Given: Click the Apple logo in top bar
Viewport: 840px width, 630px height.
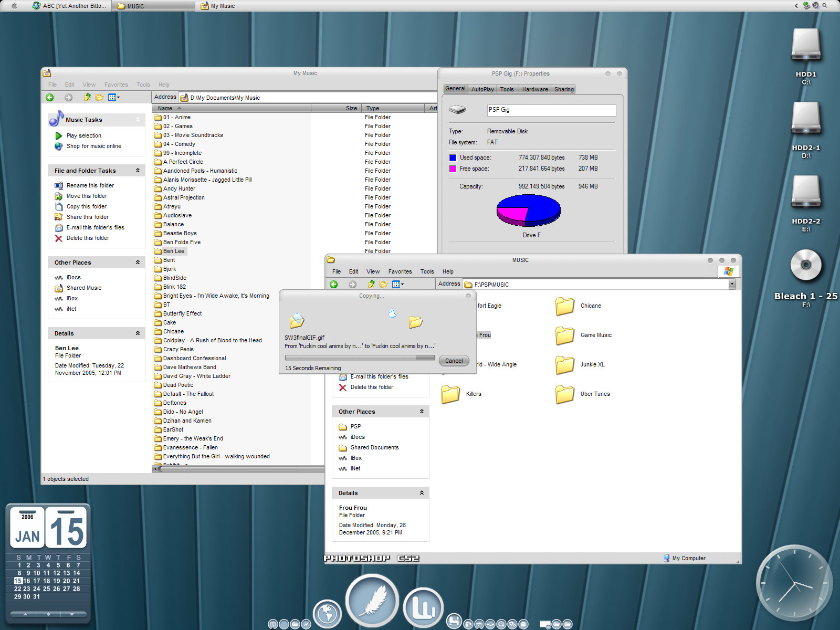Looking at the screenshot, I should click(x=15, y=6).
